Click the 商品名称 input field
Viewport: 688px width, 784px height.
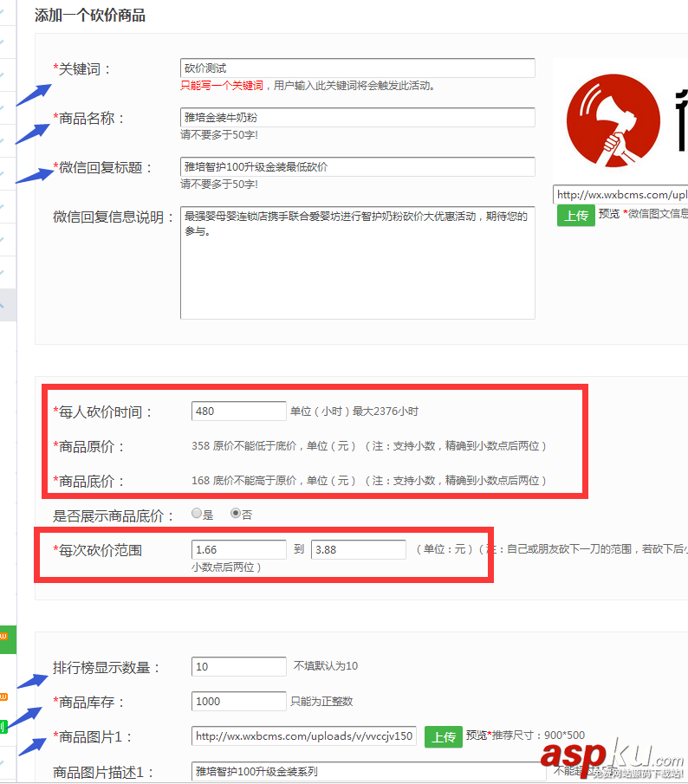click(x=358, y=118)
